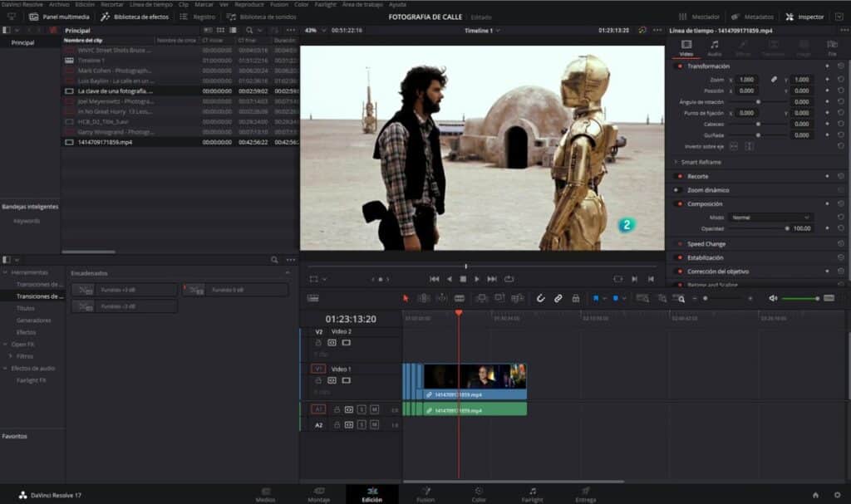The image size is (851, 504).
Task: Click the Overwrite clip tool
Action: (x=499, y=298)
